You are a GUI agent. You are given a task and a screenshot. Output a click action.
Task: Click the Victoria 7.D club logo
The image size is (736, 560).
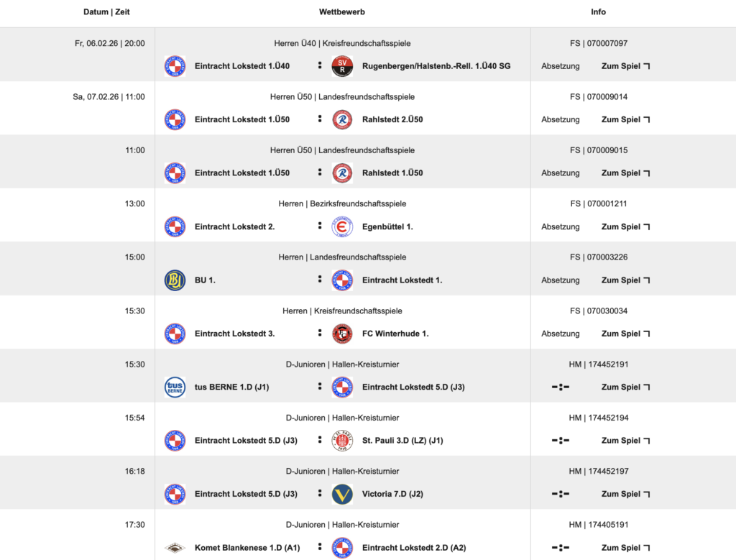pyautogui.click(x=342, y=494)
